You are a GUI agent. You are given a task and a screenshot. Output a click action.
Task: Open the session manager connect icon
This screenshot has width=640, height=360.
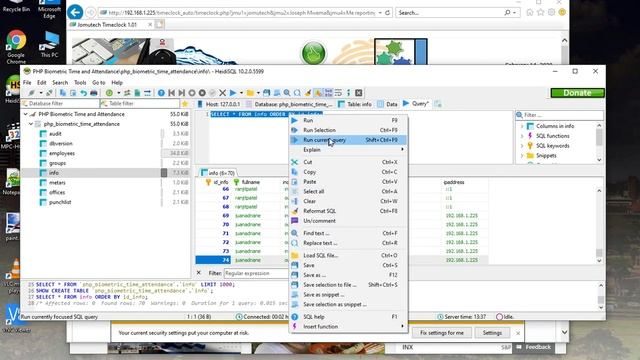pos(31,93)
